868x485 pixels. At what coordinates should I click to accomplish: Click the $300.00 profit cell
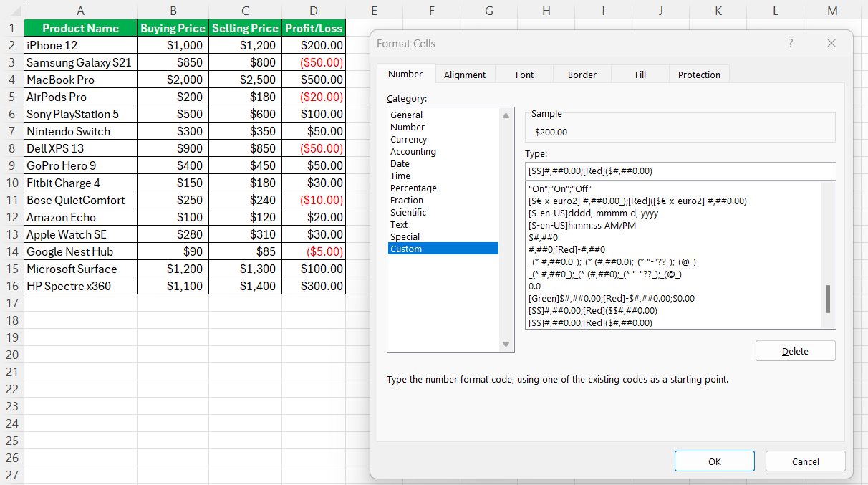point(314,286)
